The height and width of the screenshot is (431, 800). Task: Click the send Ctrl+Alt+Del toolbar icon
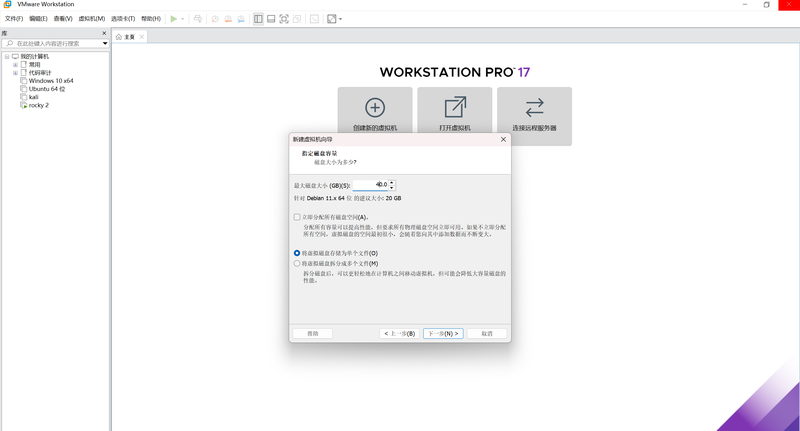click(x=198, y=19)
